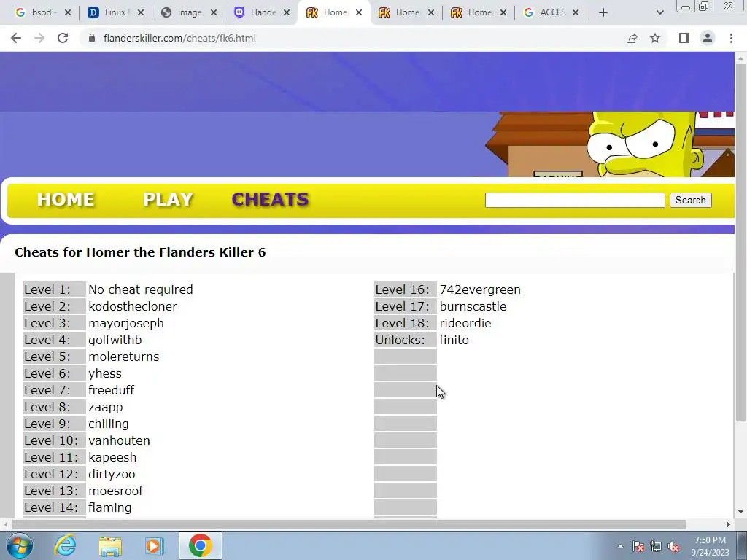Image resolution: width=747 pixels, height=560 pixels.
Task: Go back to previous page
Action: 16,38
